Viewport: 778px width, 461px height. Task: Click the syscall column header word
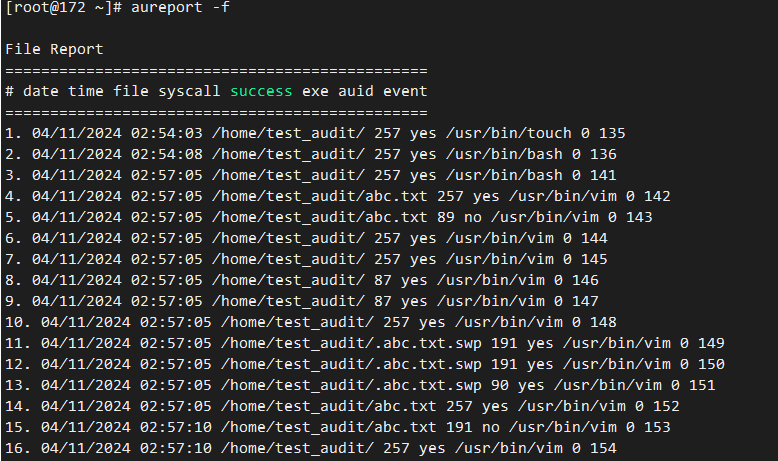pos(190,91)
